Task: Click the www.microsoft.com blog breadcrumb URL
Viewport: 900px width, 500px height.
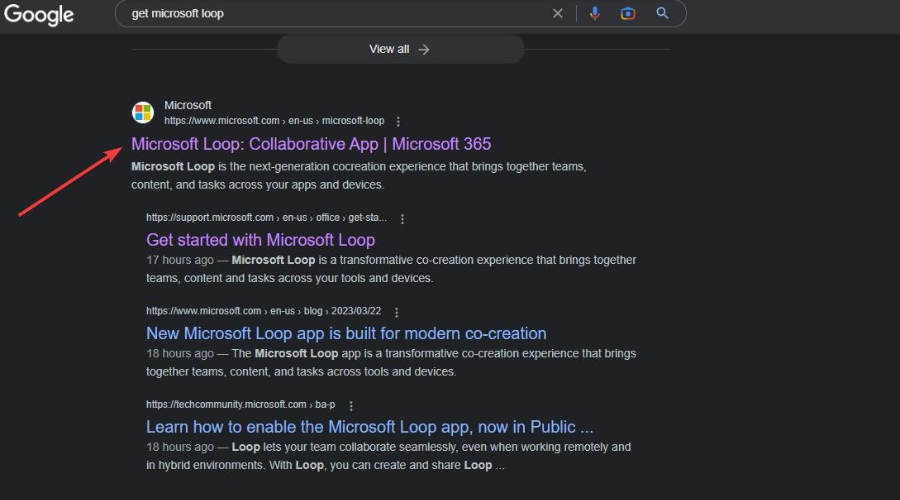Action: [x=263, y=312]
